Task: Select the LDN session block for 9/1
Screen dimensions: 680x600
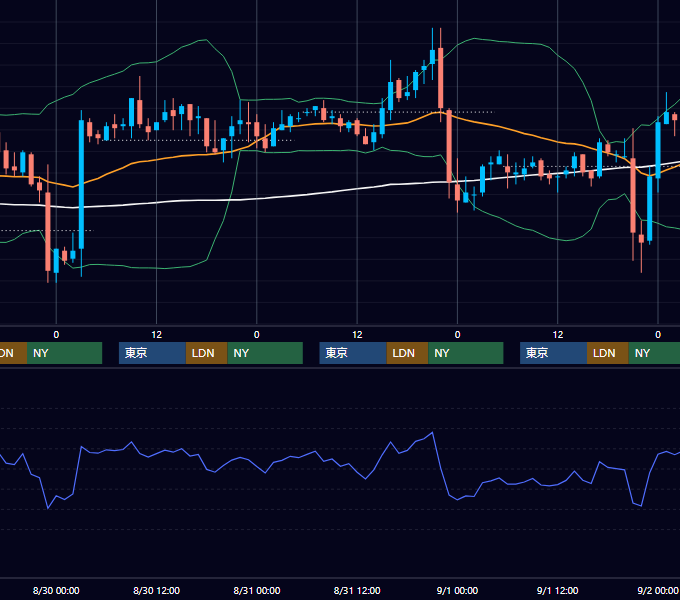Action: [608, 353]
